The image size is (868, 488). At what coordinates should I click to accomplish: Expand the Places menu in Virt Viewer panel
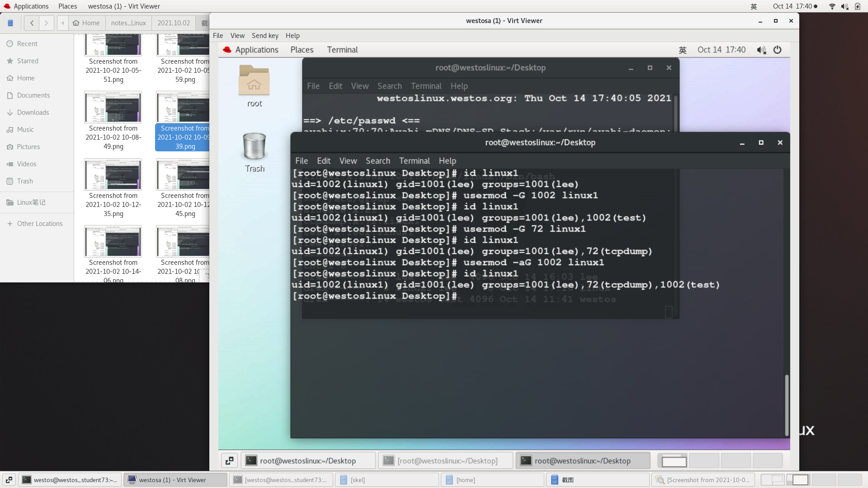[x=302, y=49]
